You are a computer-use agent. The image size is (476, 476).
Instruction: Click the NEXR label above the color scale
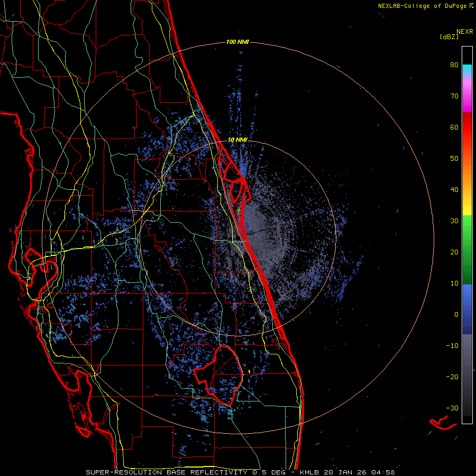[465, 32]
